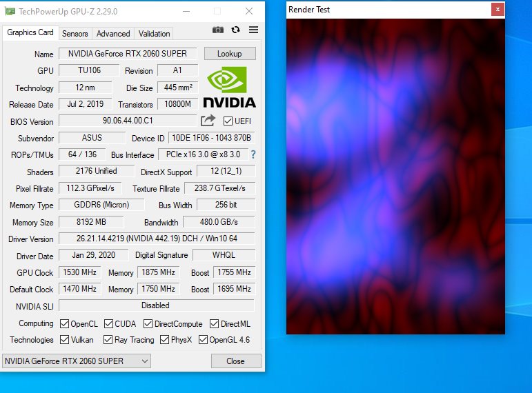Take a screenshot with camera icon

coord(218,30)
